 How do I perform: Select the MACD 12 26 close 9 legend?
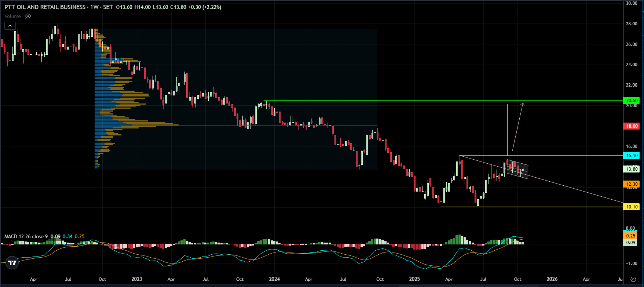coord(26,236)
